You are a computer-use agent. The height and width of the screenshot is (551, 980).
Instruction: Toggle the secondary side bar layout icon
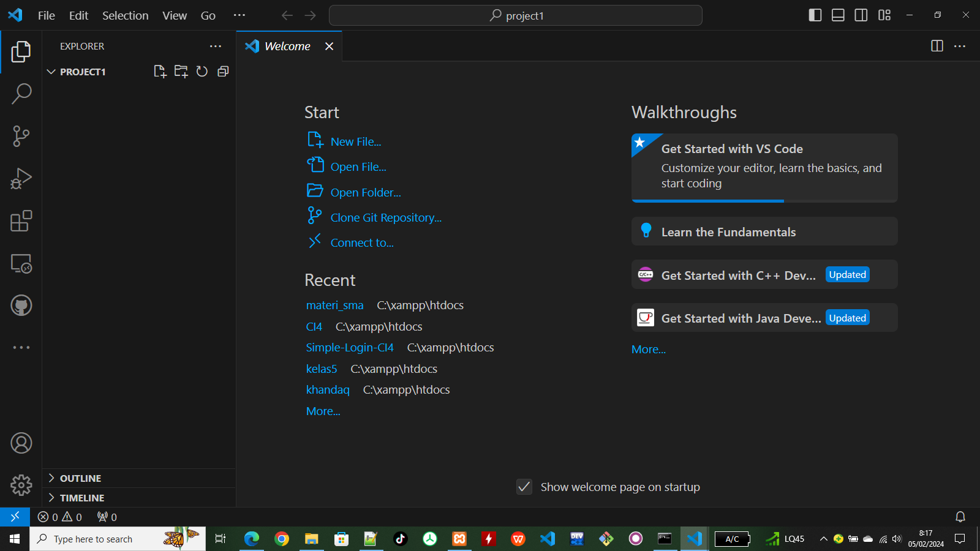click(861, 15)
